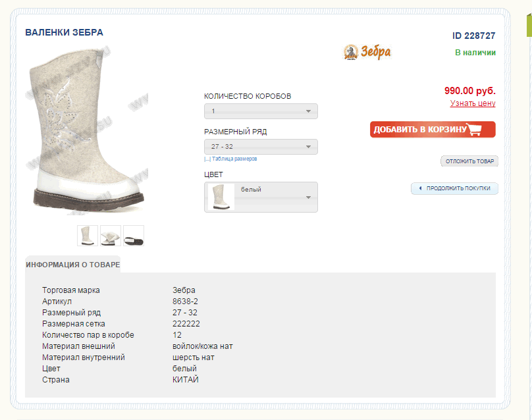The width and height of the screenshot is (532, 420).
Task: Click the left arrow icon beside Продолжить покупки
Action: [420, 188]
